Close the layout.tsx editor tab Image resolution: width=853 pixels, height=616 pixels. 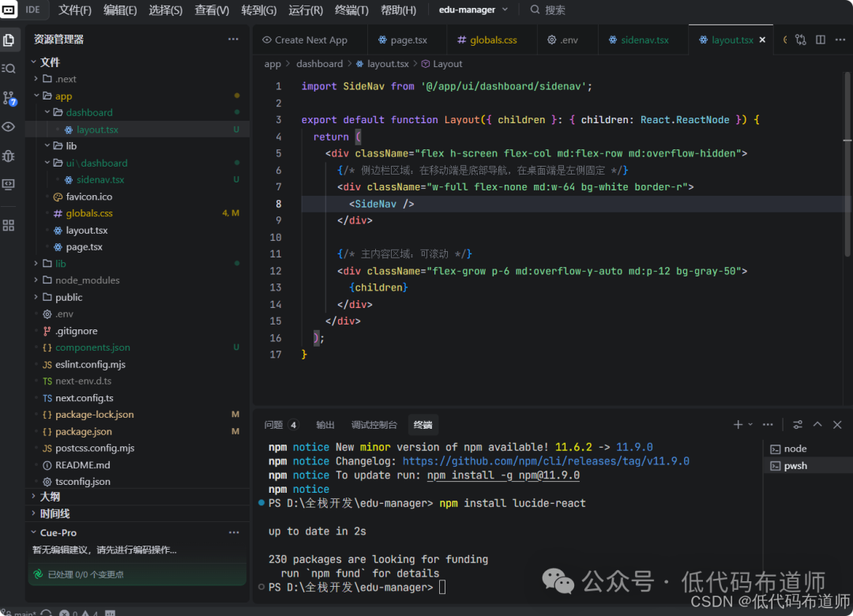763,39
